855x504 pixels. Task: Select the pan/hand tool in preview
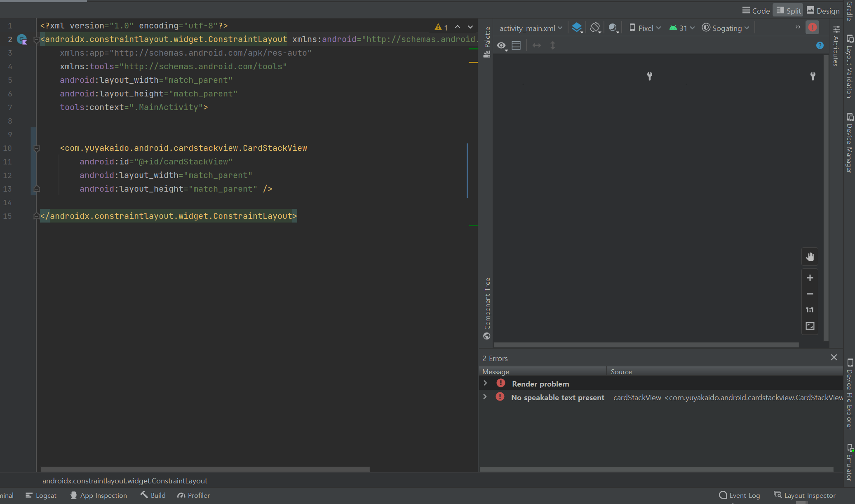tap(809, 256)
